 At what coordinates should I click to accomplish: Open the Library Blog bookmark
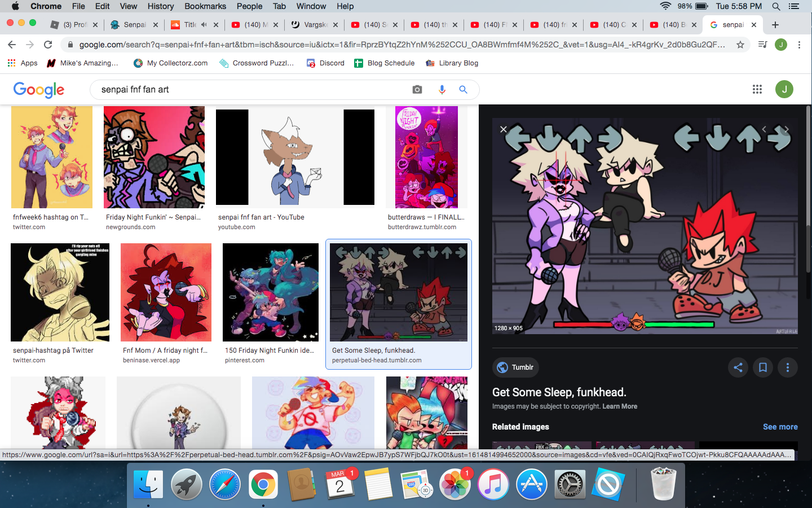point(452,63)
